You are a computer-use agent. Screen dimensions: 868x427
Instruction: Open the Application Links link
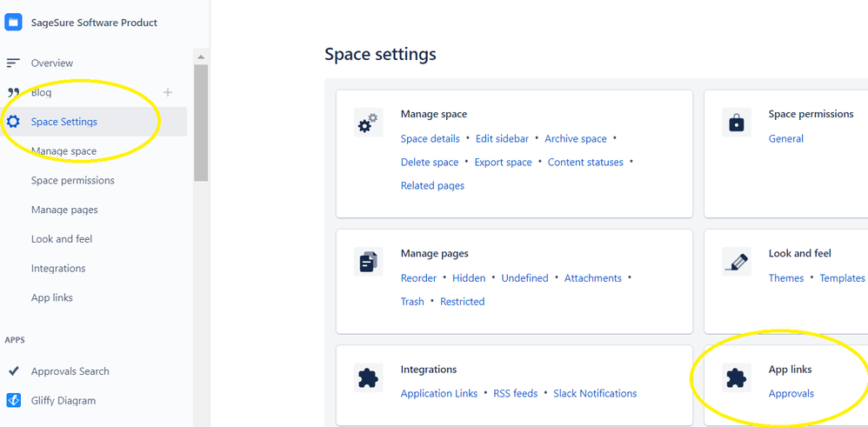439,393
